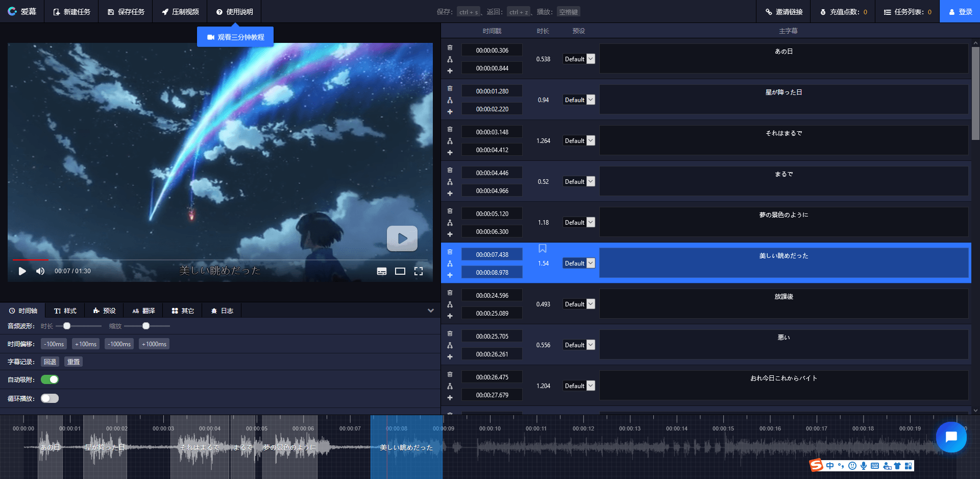Click 新建任务 in the top bar
This screenshot has height=479, width=980.
(71, 11)
